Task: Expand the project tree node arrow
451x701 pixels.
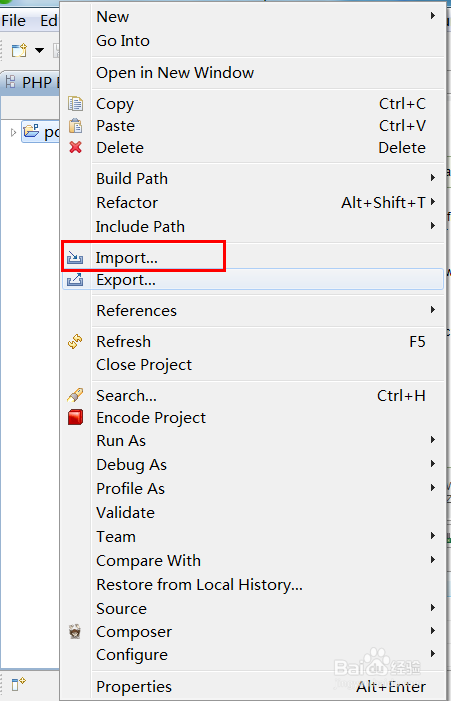Action: coord(13,132)
